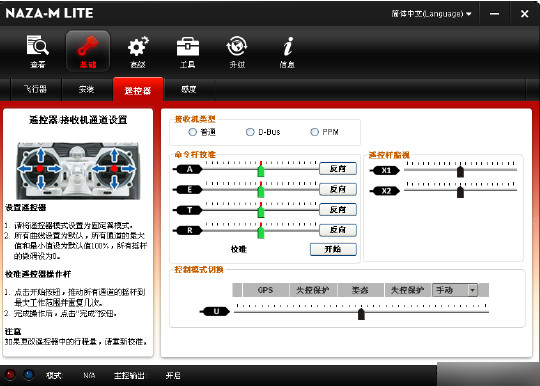Switch to the 感度 tab
The image size is (540, 386).
pyautogui.click(x=189, y=90)
